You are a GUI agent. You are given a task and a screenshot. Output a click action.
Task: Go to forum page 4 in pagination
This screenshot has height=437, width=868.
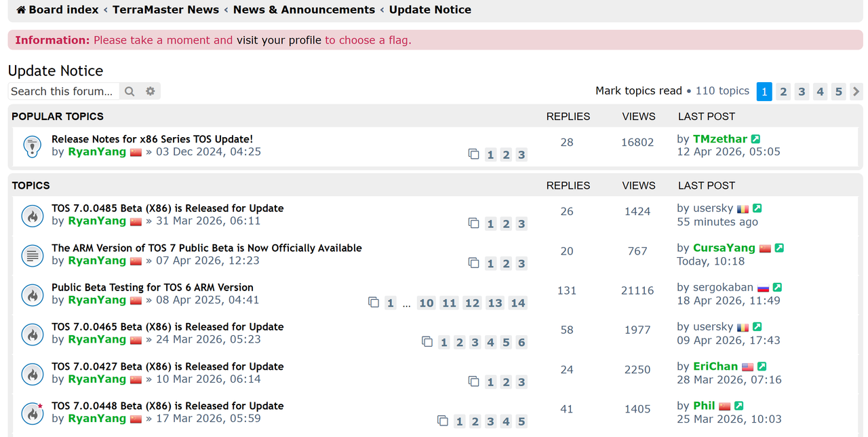coord(820,91)
